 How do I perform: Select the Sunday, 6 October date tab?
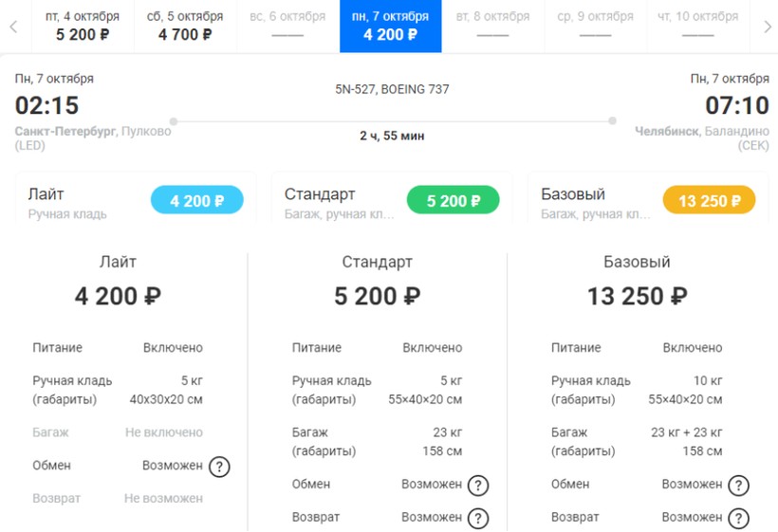[x=287, y=26]
